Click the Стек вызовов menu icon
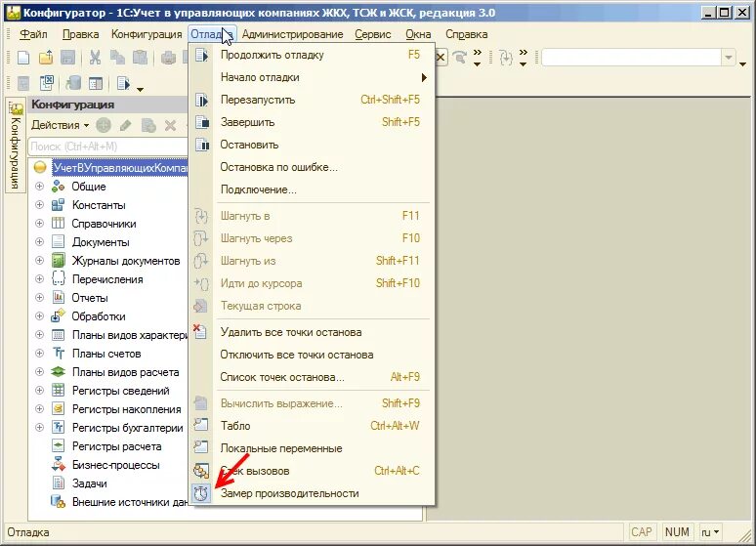The image size is (756, 546). point(201,471)
